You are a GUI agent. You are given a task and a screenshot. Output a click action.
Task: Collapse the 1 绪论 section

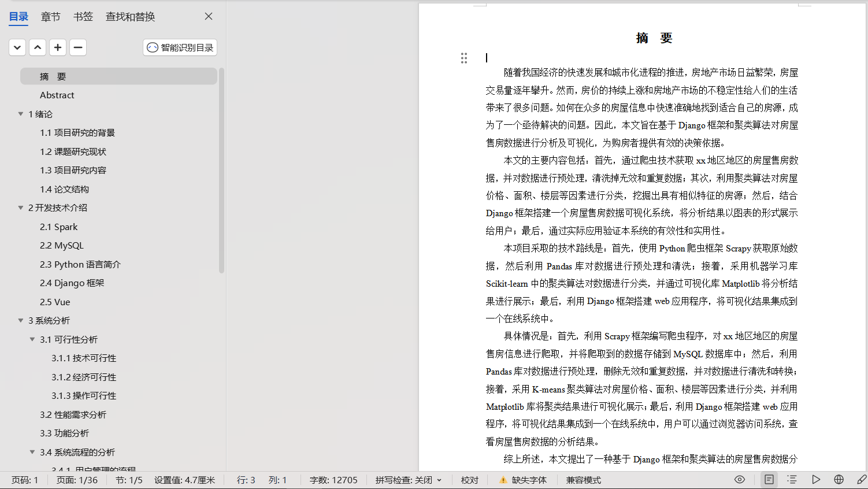[x=21, y=114]
